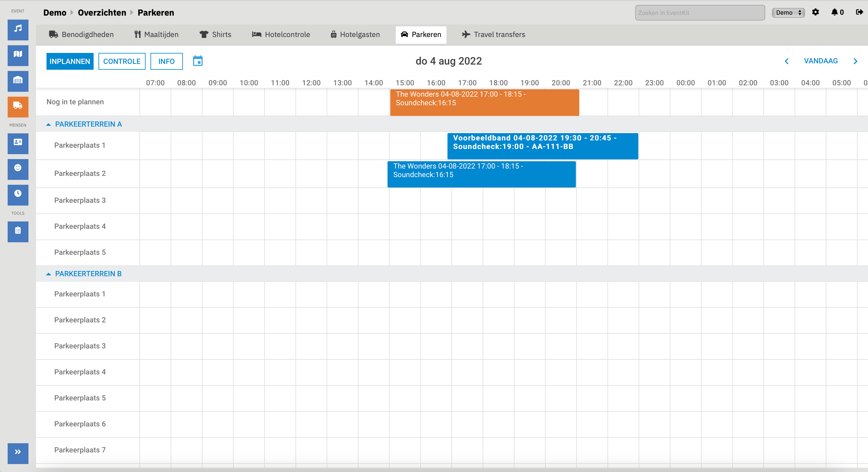Select Parkeerplaats 7 under Parkeerterrein B

pyautogui.click(x=80, y=450)
